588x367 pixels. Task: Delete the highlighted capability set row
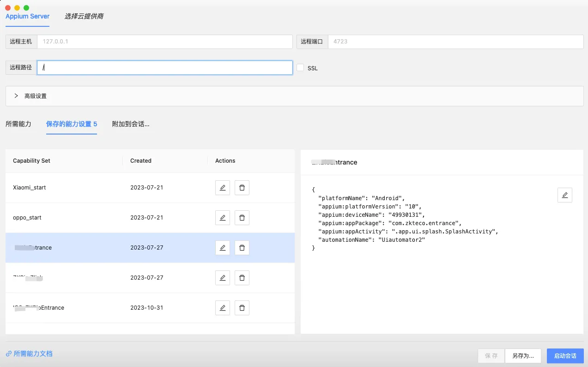point(242,248)
